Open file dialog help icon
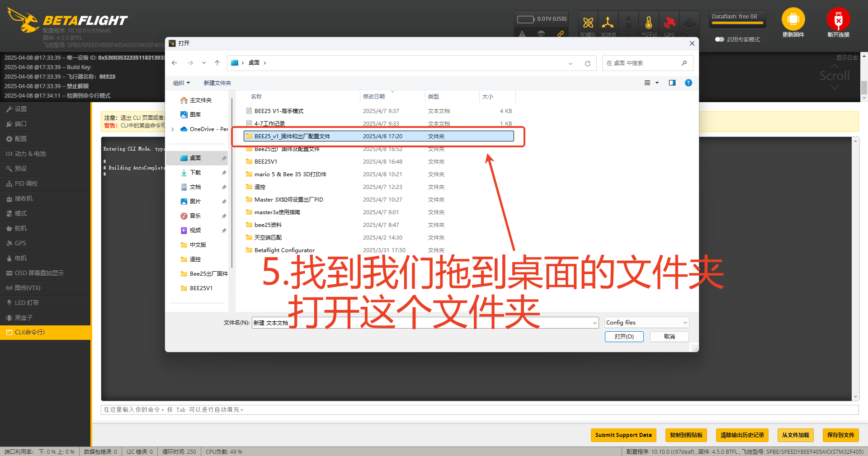The width and height of the screenshot is (868, 456). point(689,83)
